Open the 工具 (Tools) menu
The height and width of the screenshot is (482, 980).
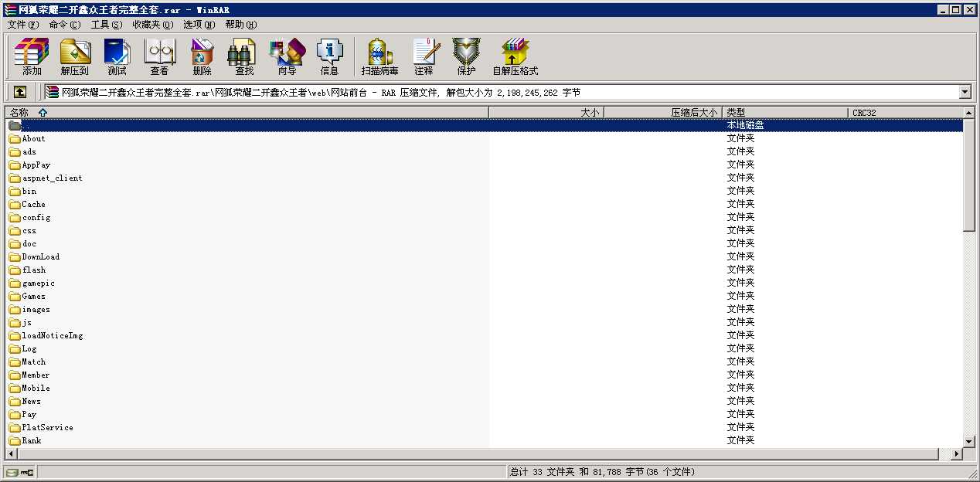click(x=106, y=25)
